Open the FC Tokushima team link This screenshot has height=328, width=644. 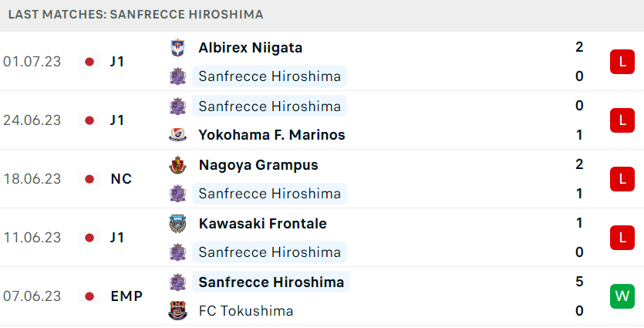click(246, 311)
